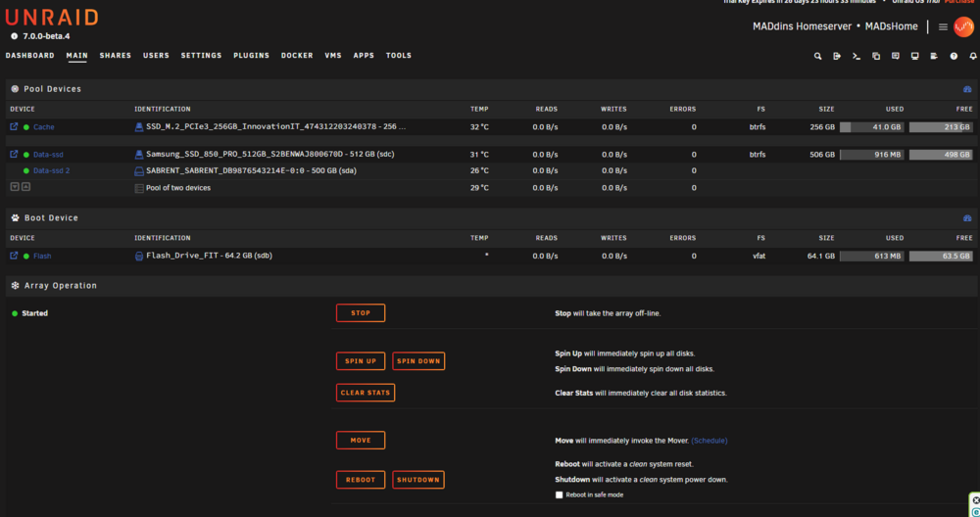
Task: Click the dashboard toggle icon on Boot Device
Action: 967,218
